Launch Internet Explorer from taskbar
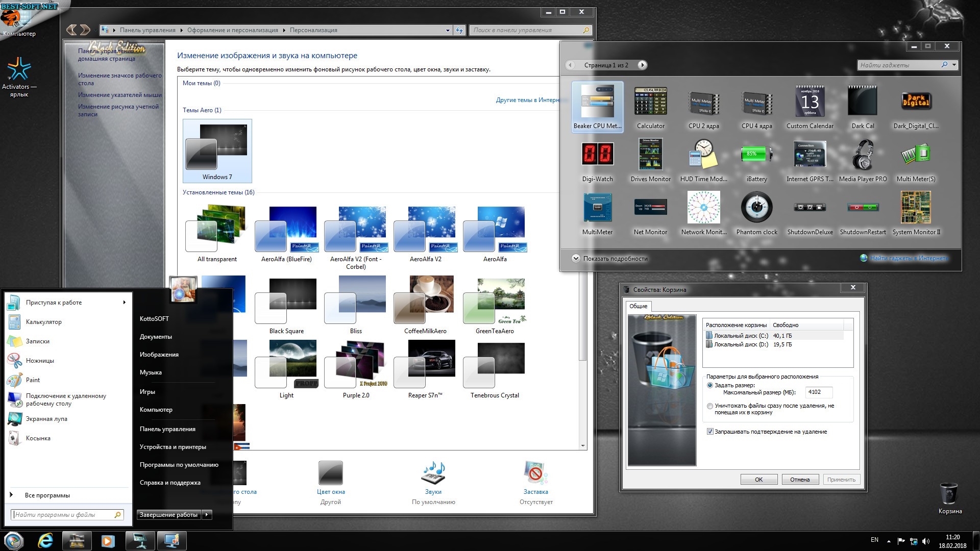 [45, 541]
